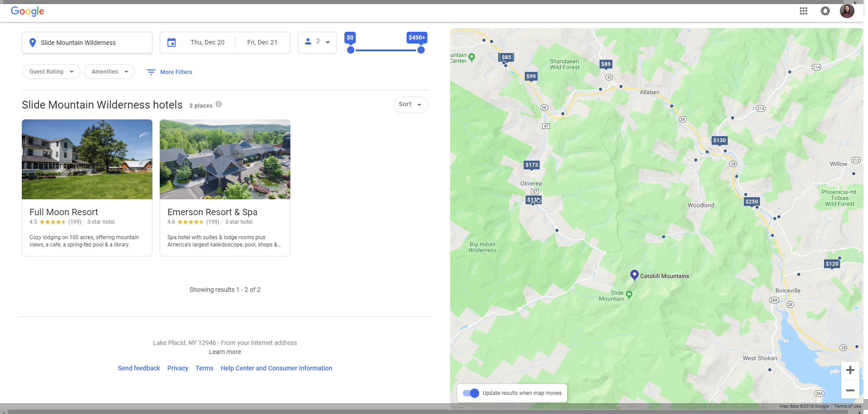Image resolution: width=868 pixels, height=414 pixels.
Task: Open the Google apps grid
Action: point(804,11)
